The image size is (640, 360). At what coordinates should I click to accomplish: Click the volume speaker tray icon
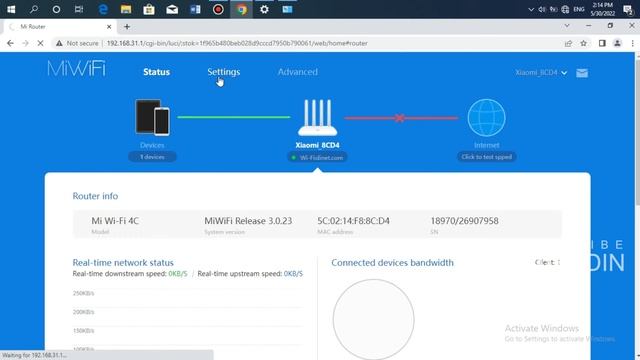click(x=542, y=9)
